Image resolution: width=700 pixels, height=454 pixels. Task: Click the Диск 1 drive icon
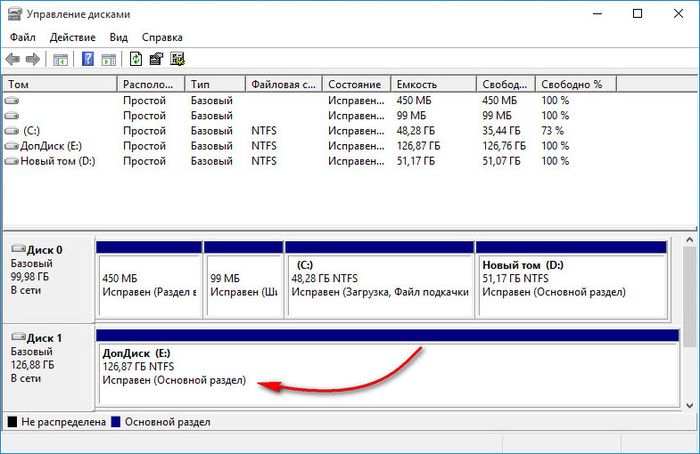pyautogui.click(x=18, y=337)
